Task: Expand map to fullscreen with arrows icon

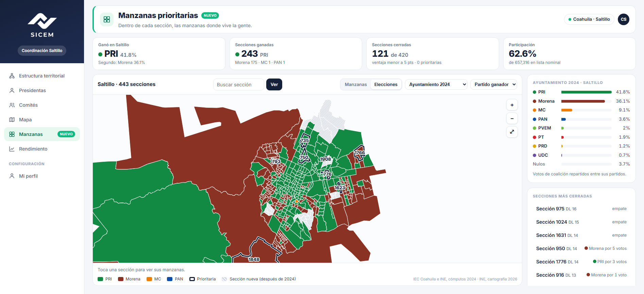Action: [512, 132]
